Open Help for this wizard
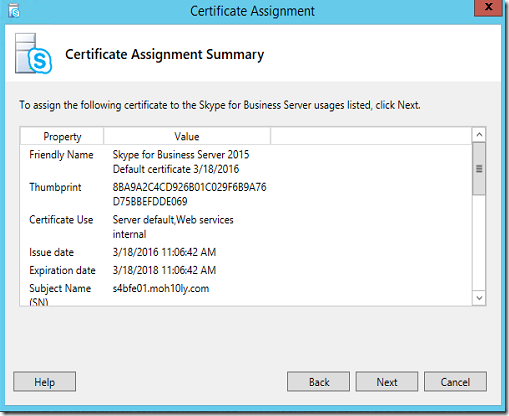The height and width of the screenshot is (416, 509). click(44, 382)
